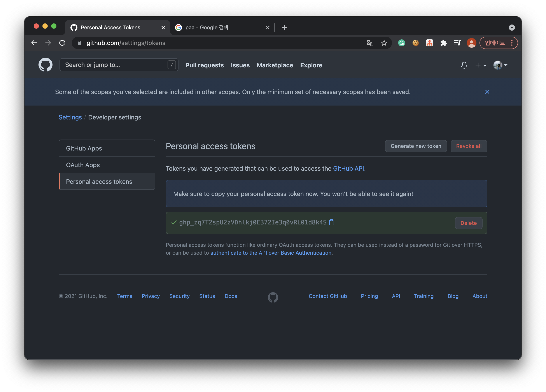Close the paa Google search tab
The image size is (546, 392).
(x=268, y=28)
